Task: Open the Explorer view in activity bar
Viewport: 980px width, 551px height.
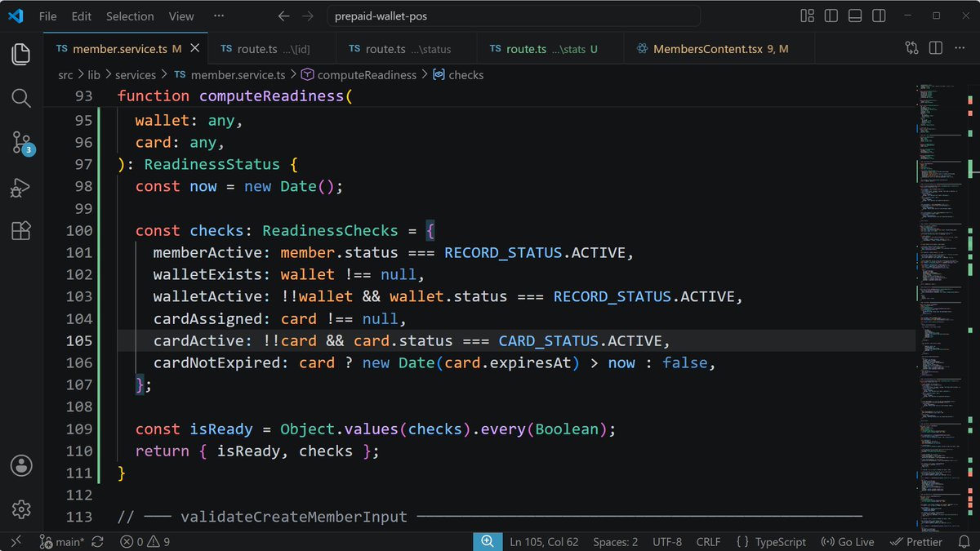Action: [x=21, y=55]
